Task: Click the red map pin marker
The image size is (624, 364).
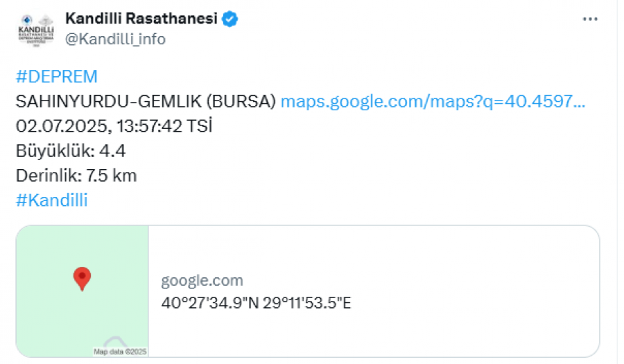Action: tap(82, 279)
